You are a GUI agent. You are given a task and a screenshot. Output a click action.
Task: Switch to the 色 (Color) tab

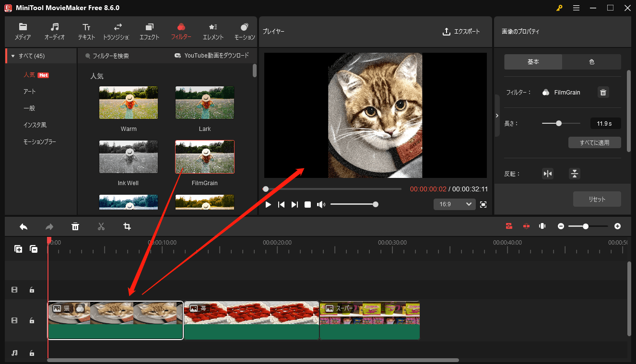[x=592, y=61]
